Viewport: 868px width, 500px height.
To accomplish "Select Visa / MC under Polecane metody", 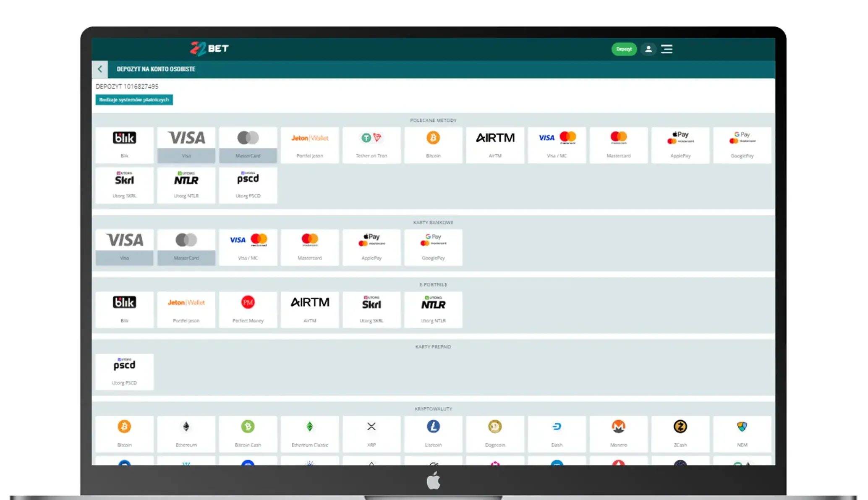I will tap(557, 145).
